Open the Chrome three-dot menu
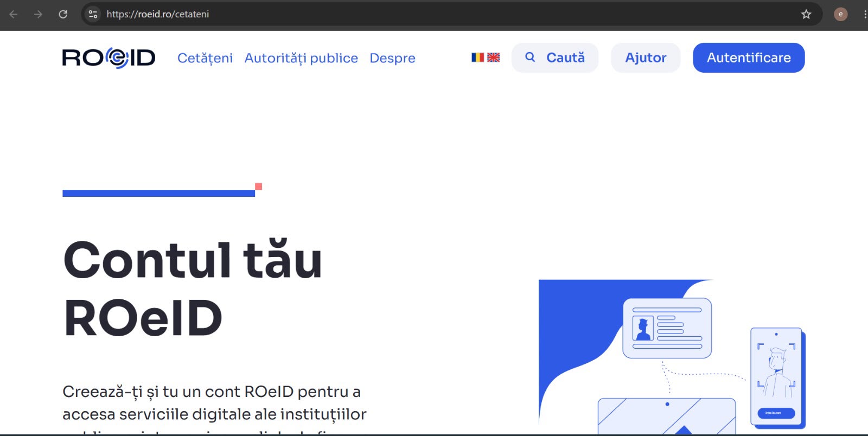 (865, 14)
